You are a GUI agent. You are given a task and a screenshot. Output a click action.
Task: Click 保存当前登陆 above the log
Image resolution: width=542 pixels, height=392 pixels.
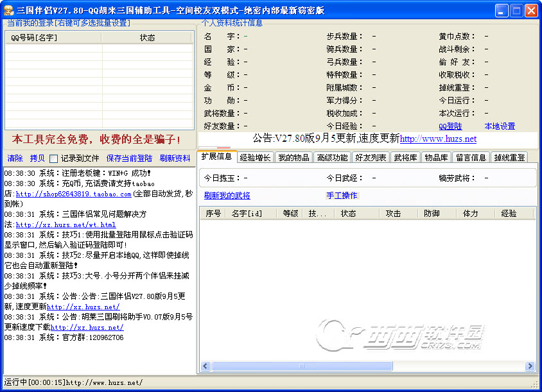click(x=129, y=158)
